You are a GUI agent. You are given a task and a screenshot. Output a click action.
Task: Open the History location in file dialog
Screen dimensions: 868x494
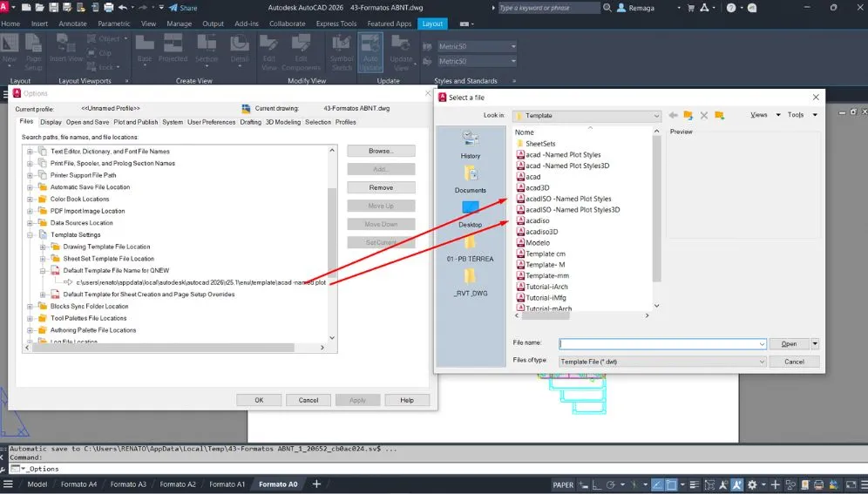tap(470, 143)
